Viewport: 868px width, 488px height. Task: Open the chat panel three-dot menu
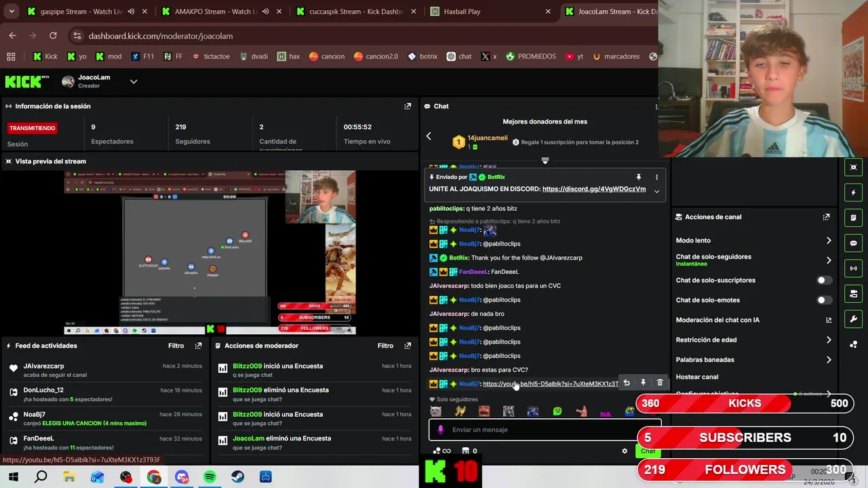coord(656,106)
